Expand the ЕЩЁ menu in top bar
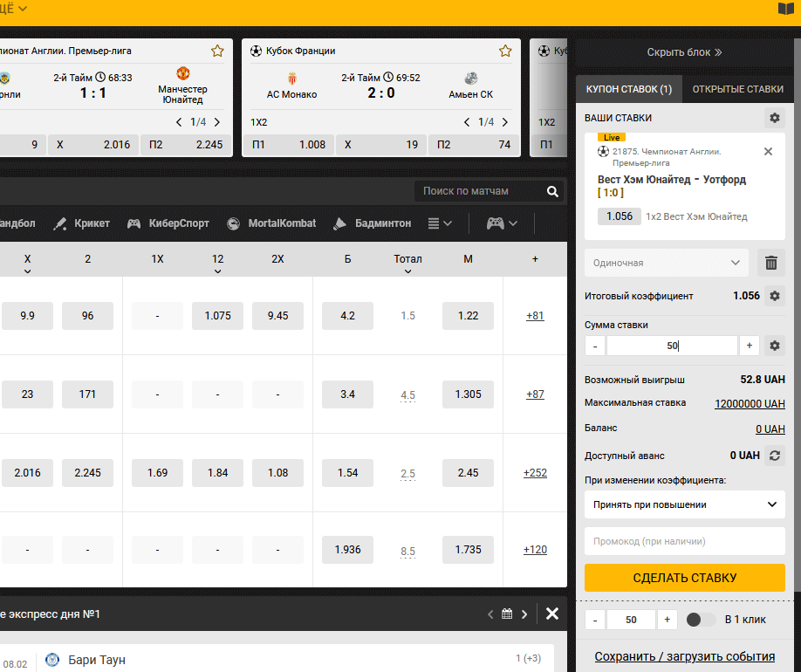 pyautogui.click(x=13, y=8)
